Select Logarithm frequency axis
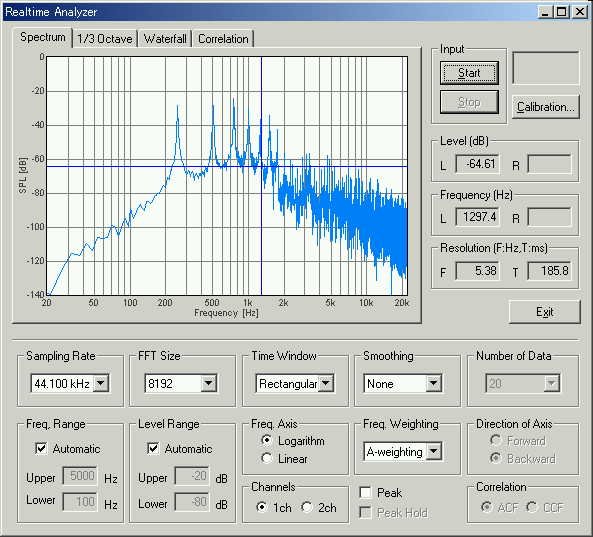 click(267, 440)
